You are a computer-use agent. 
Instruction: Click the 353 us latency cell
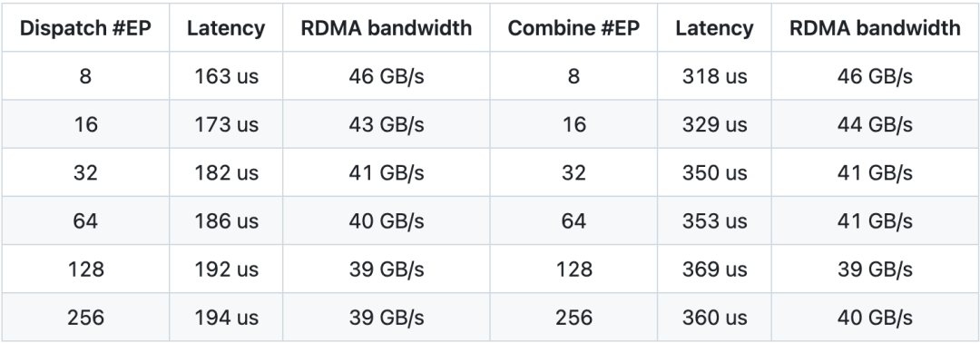click(x=714, y=220)
